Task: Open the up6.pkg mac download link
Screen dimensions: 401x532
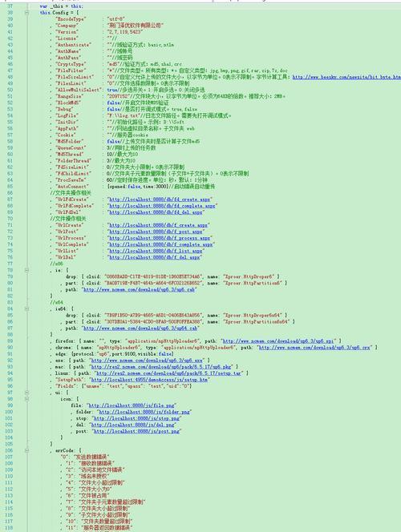Action: 161,367
